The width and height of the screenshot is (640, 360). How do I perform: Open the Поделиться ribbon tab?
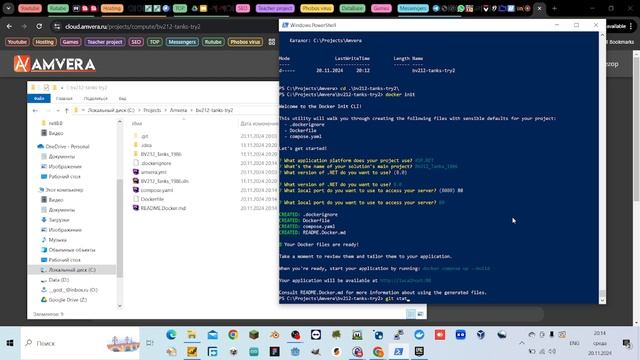coord(96,98)
